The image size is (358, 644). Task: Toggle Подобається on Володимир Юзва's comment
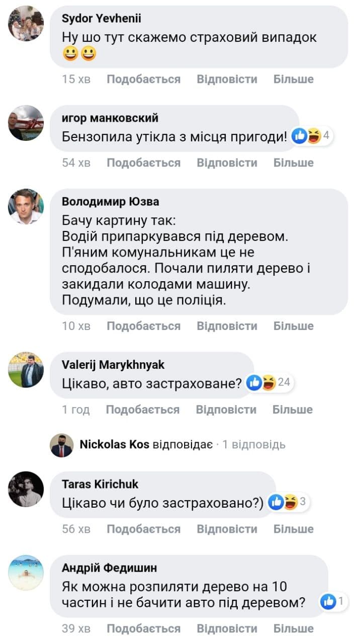[143, 326]
